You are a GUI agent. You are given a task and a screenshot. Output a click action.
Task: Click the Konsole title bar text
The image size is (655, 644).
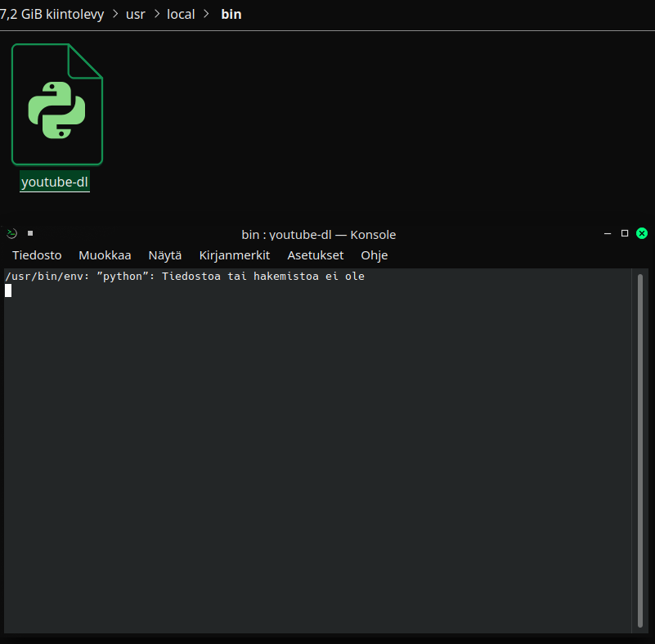pyautogui.click(x=318, y=235)
